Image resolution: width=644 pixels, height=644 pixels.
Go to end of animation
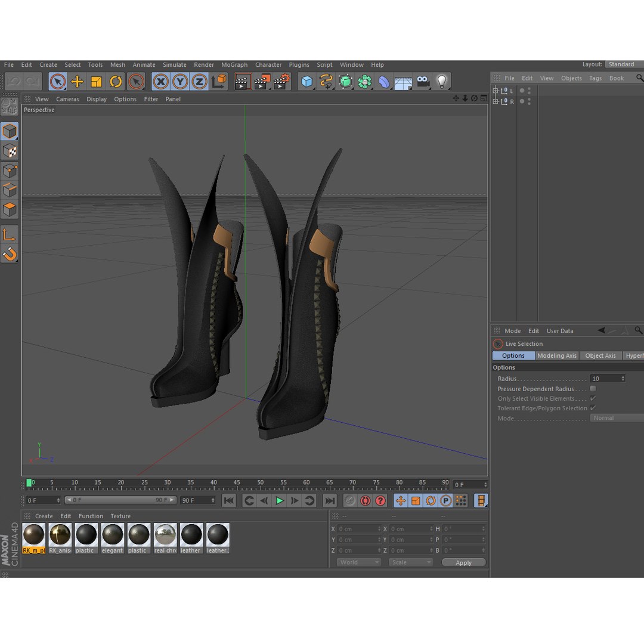[x=330, y=501]
